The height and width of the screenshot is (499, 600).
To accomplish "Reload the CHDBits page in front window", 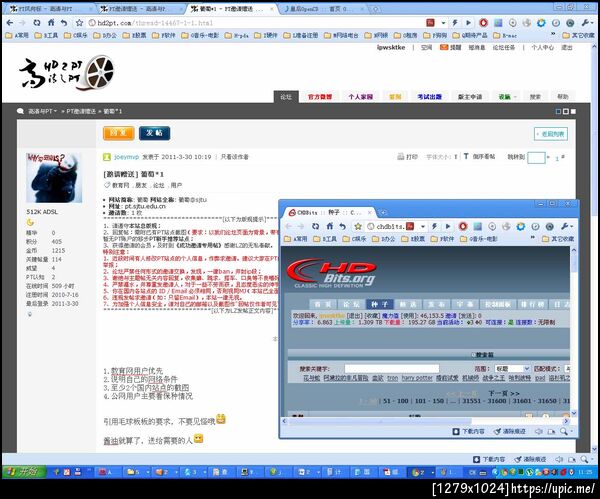I will click(x=315, y=226).
